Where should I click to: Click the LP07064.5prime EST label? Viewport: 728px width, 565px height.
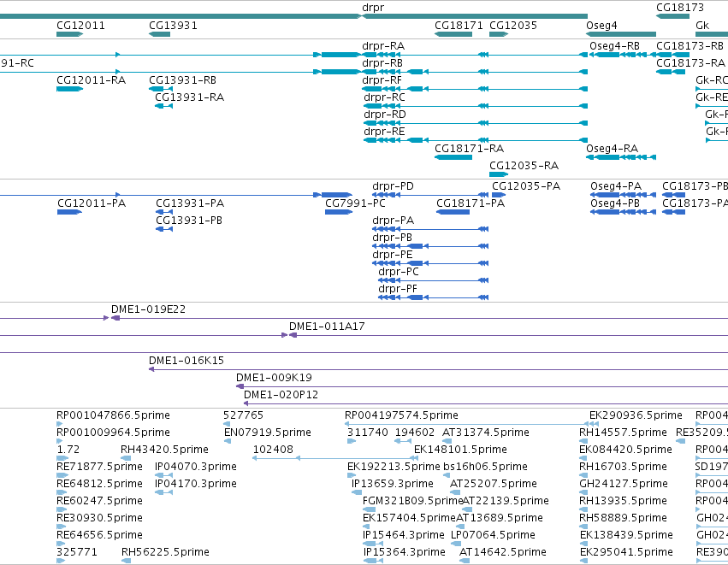click(x=493, y=536)
